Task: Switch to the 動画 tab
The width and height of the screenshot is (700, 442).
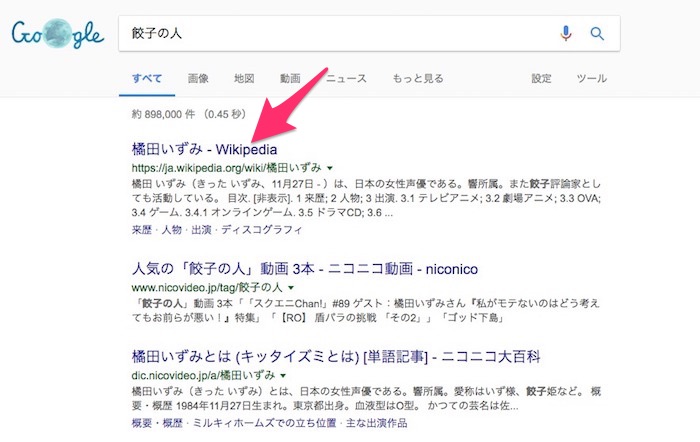Action: [x=290, y=78]
